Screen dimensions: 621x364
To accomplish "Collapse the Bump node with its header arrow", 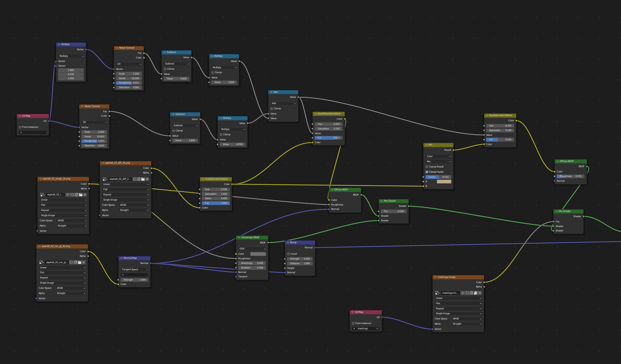I will click(288, 242).
